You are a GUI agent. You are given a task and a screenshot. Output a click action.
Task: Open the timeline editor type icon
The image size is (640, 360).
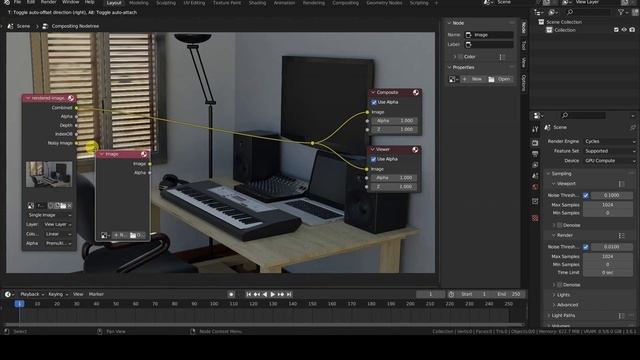click(x=8, y=294)
